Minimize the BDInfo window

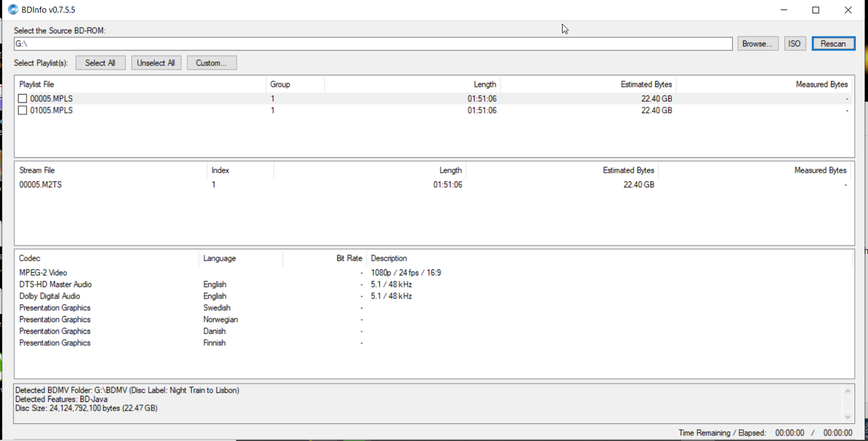(784, 10)
